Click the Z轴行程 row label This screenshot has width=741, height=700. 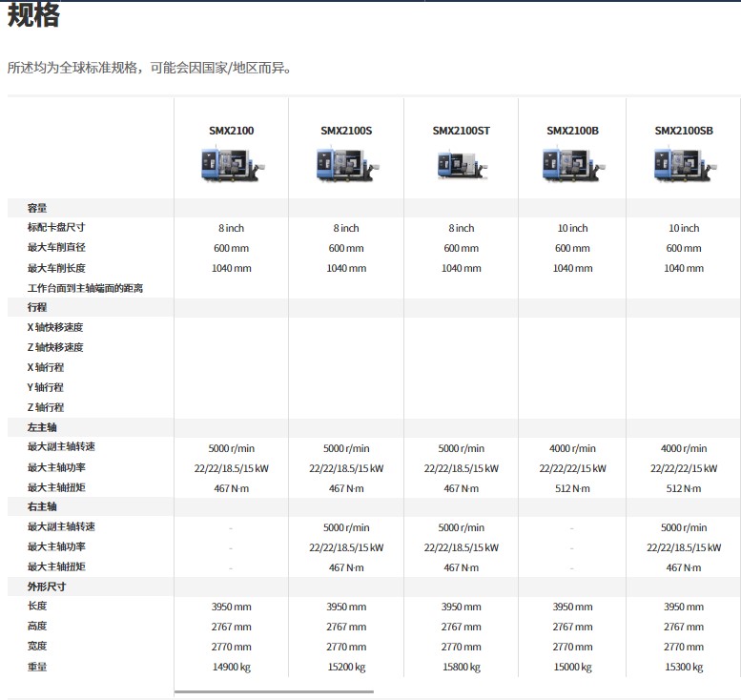pos(46,407)
